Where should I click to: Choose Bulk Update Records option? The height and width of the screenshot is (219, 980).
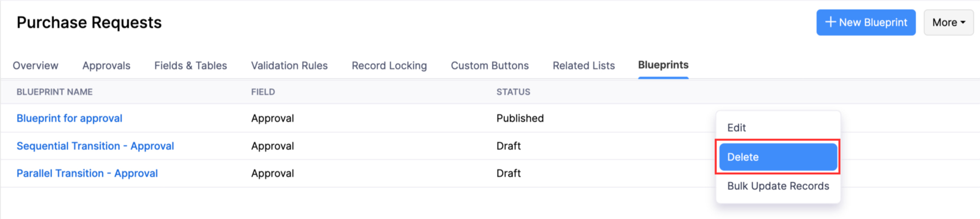click(778, 186)
